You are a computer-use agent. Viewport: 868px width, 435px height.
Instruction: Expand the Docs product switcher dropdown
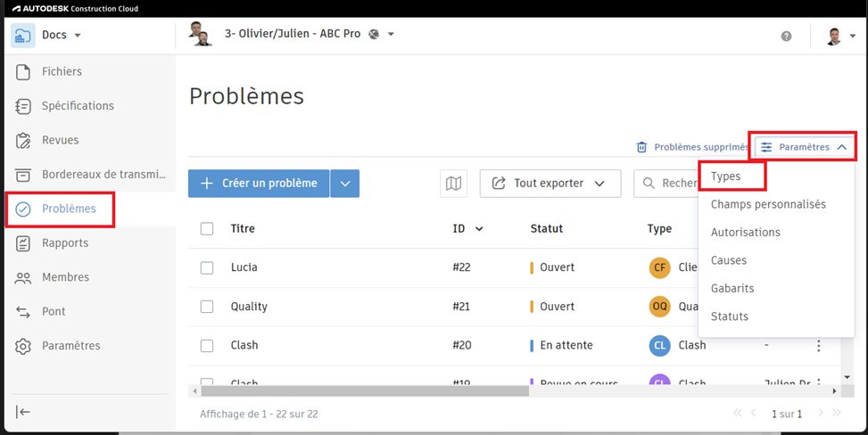pyautogui.click(x=61, y=36)
